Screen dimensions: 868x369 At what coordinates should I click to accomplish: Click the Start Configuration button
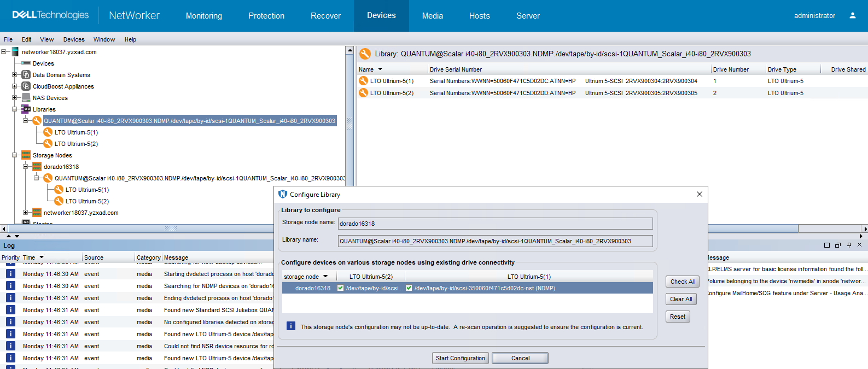point(461,358)
